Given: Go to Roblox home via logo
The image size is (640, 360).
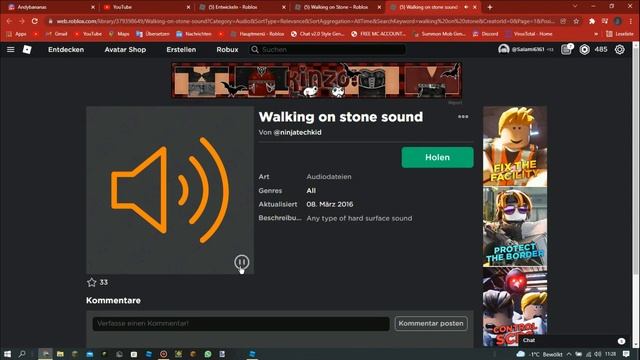Looking at the screenshot, I should click(x=27, y=49).
